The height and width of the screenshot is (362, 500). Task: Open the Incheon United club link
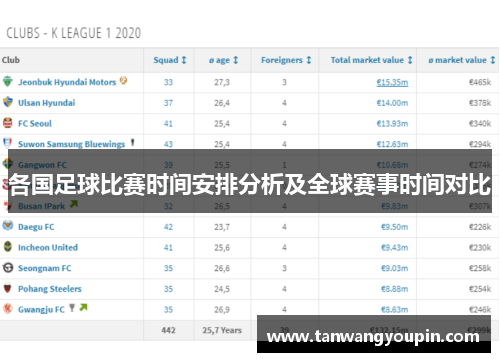48,248
